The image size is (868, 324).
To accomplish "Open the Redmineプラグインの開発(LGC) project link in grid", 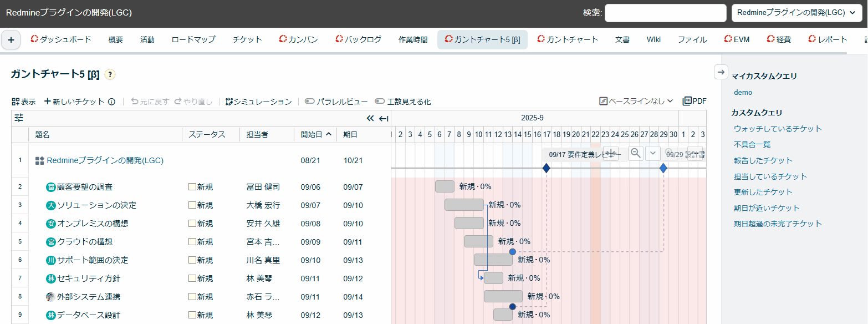I will pos(105,160).
